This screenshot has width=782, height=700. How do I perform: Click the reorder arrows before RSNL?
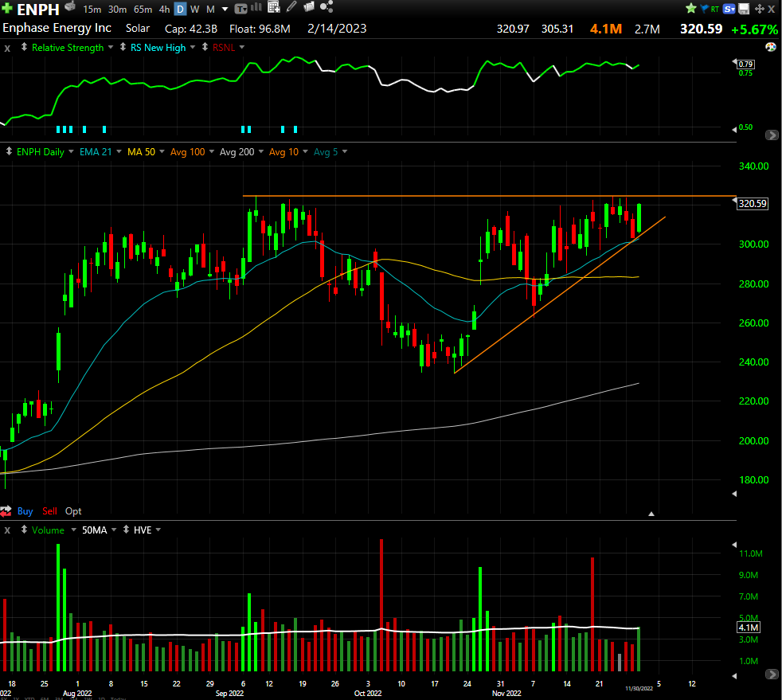pos(205,47)
